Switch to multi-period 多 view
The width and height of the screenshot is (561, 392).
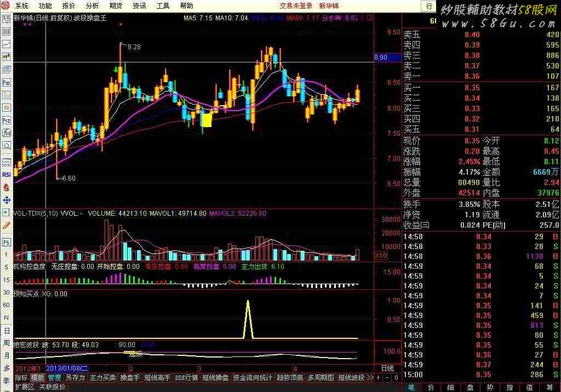(7, 368)
